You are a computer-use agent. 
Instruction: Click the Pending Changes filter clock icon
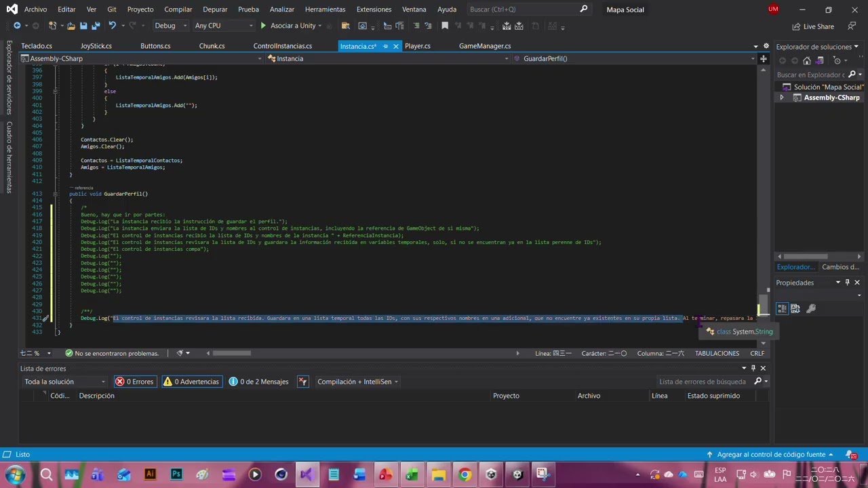[x=836, y=60]
